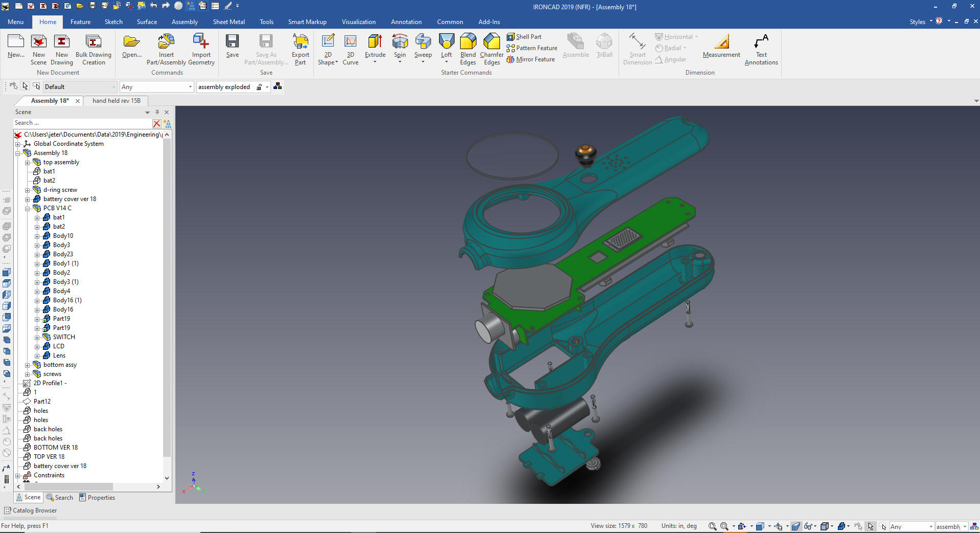Collapse the PCB V14 C tree node
This screenshot has width=980, height=533.
point(28,209)
